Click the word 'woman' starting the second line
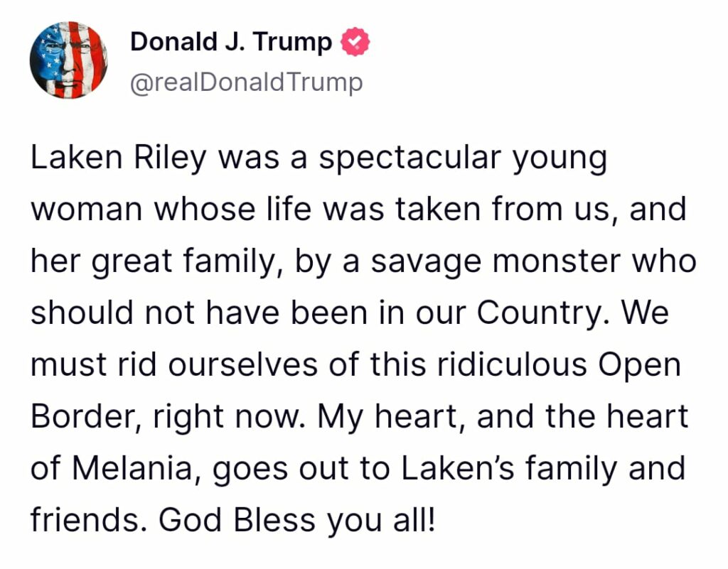The height and width of the screenshot is (569, 728). click(x=86, y=210)
